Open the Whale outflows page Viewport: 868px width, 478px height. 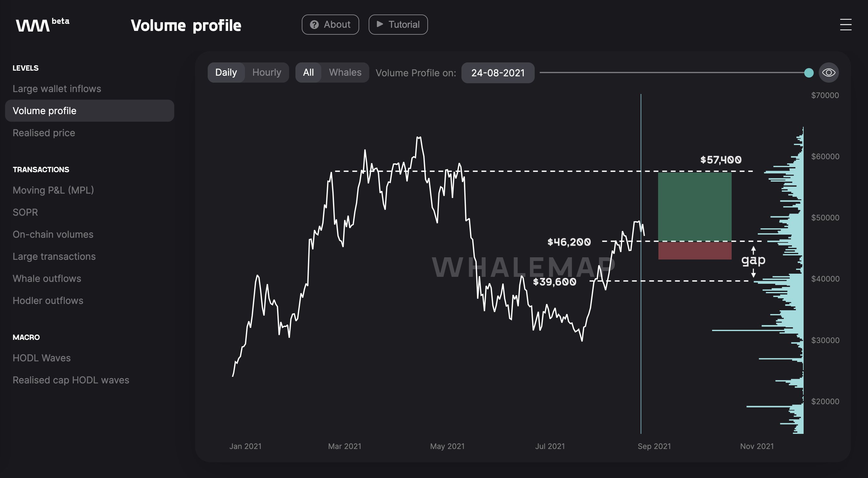(47, 279)
